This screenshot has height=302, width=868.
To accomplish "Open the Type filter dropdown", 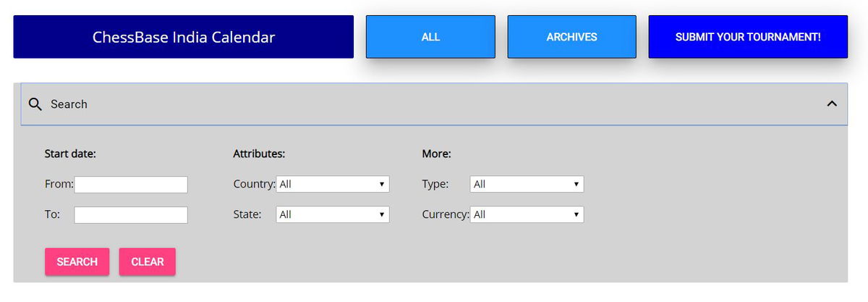I will point(527,185).
